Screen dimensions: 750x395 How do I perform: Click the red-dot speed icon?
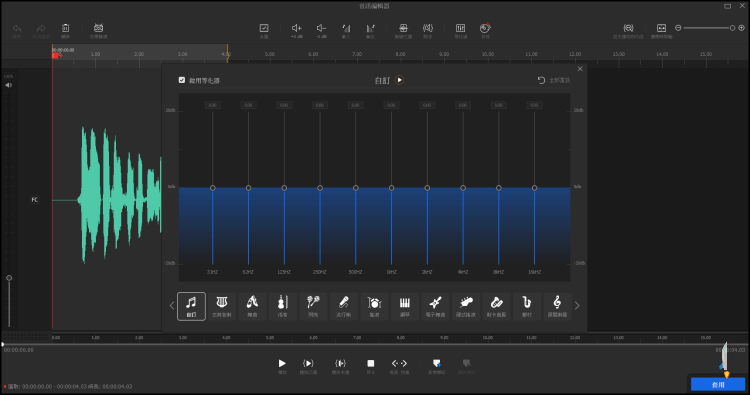[x=485, y=28]
